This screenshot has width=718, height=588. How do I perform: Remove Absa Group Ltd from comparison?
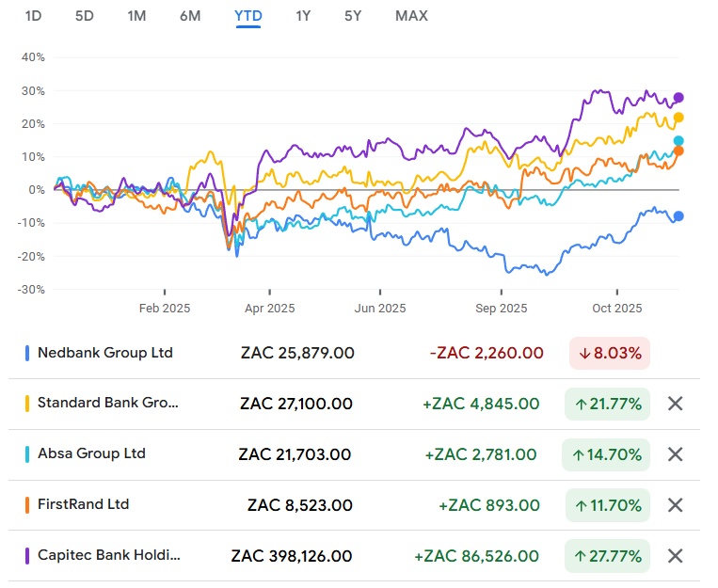pyautogui.click(x=675, y=454)
